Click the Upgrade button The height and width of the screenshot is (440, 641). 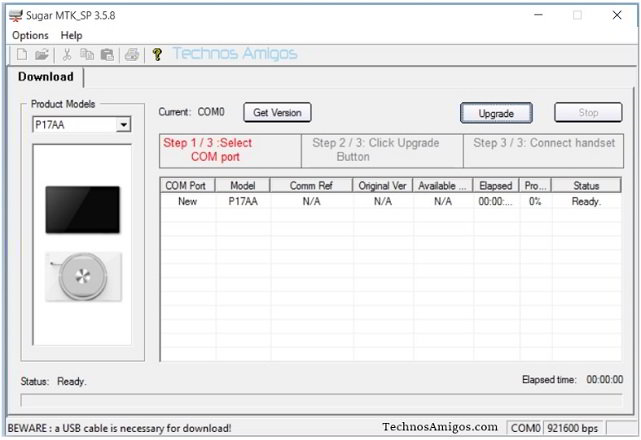click(x=496, y=113)
